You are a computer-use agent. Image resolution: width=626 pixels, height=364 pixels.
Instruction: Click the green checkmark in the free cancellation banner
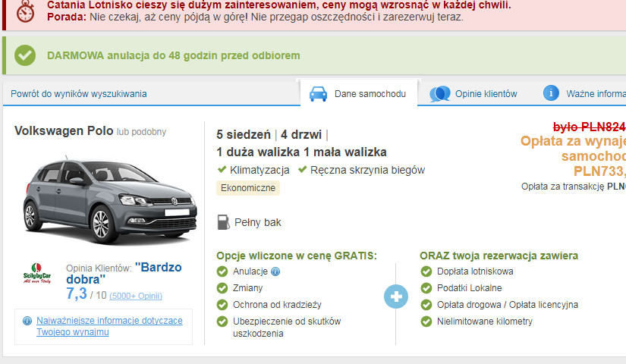point(25,55)
